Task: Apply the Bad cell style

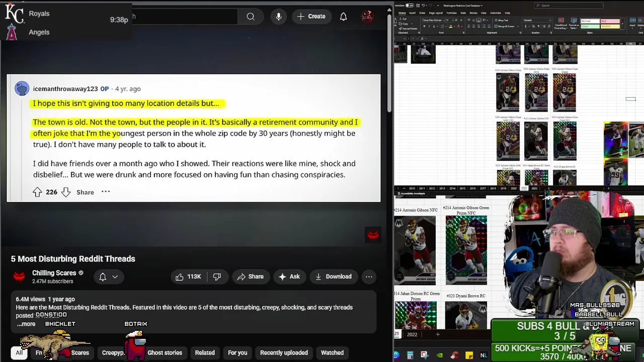Action: point(610,21)
